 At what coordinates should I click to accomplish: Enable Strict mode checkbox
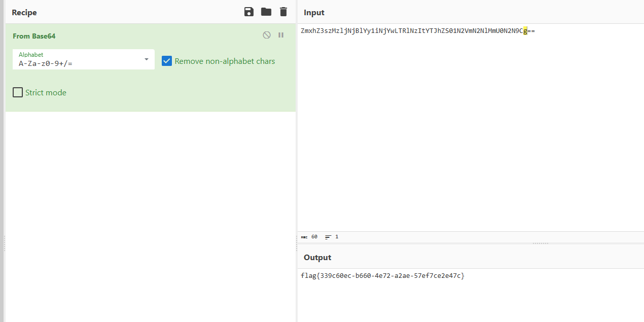pos(18,92)
